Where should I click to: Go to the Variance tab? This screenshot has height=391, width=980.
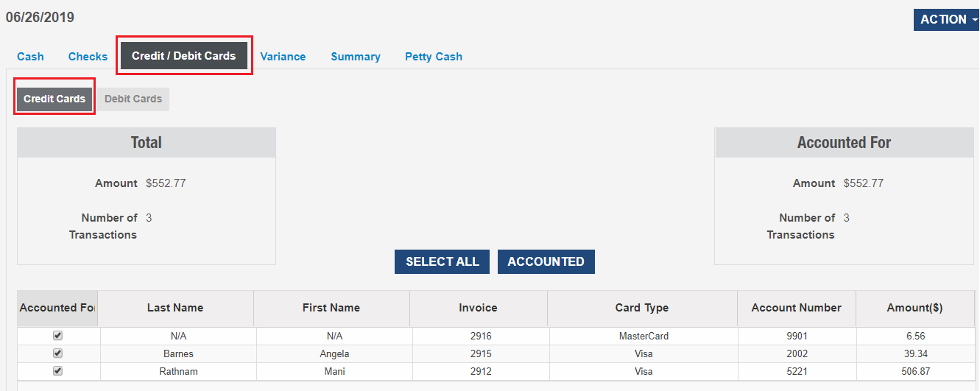coord(283,57)
